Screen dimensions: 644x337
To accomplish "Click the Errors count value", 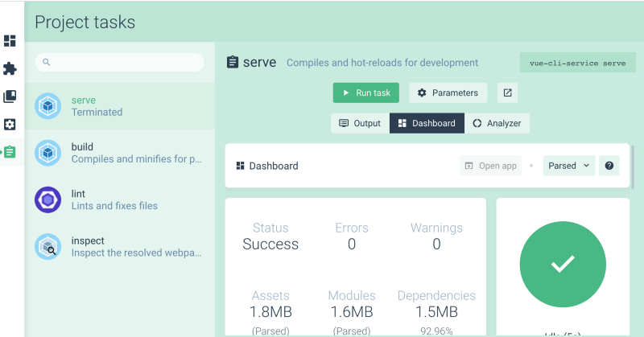I will pos(352,245).
